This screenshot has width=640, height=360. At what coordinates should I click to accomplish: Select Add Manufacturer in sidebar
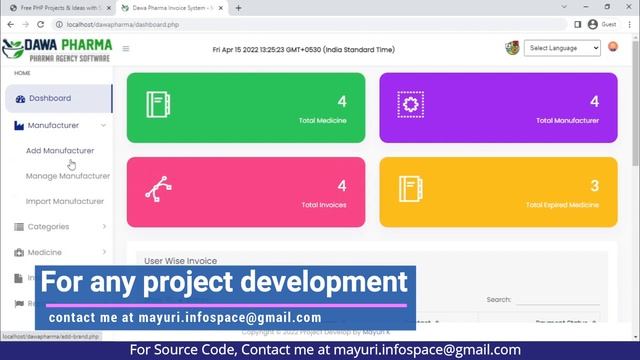click(x=60, y=151)
